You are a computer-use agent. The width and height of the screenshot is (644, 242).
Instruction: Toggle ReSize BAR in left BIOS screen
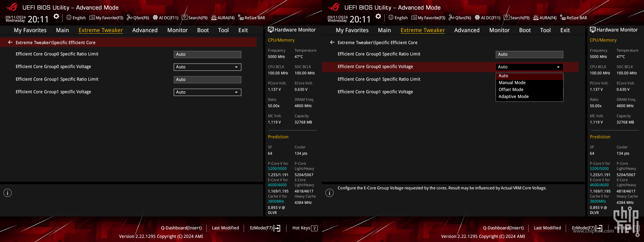tap(252, 18)
